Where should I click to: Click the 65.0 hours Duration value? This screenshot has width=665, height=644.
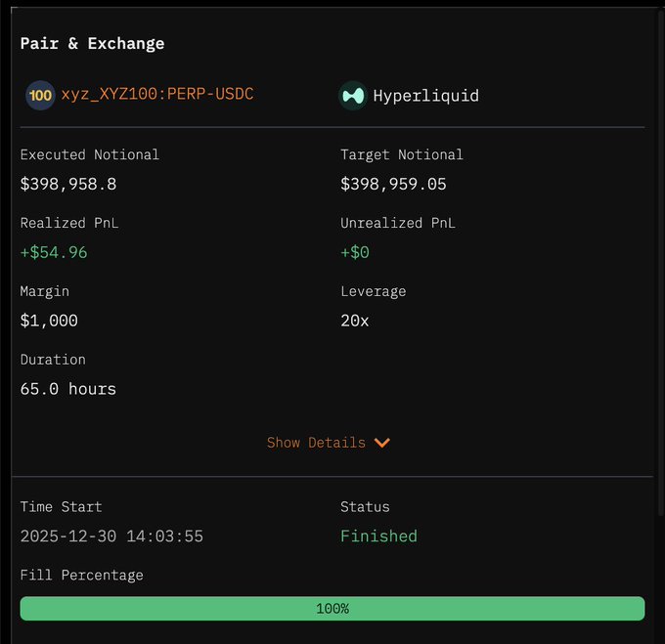coord(68,389)
